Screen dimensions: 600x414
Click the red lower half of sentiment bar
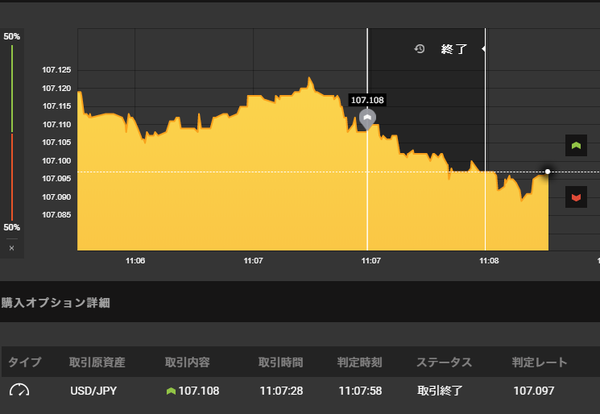tap(12, 177)
